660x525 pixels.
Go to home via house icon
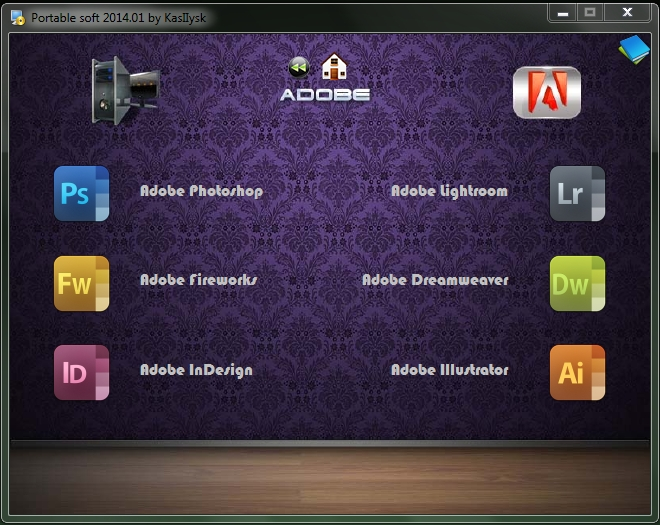coord(334,67)
